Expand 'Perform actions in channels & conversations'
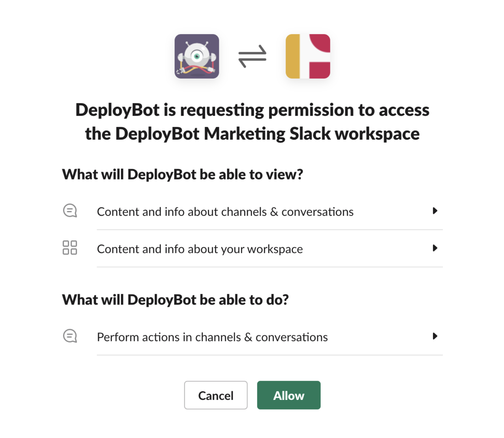 212,337
